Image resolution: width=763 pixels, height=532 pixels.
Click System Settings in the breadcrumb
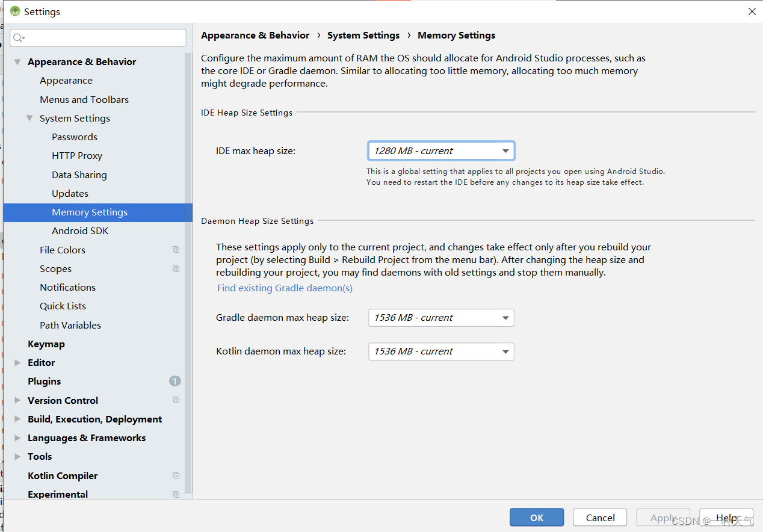(x=363, y=35)
